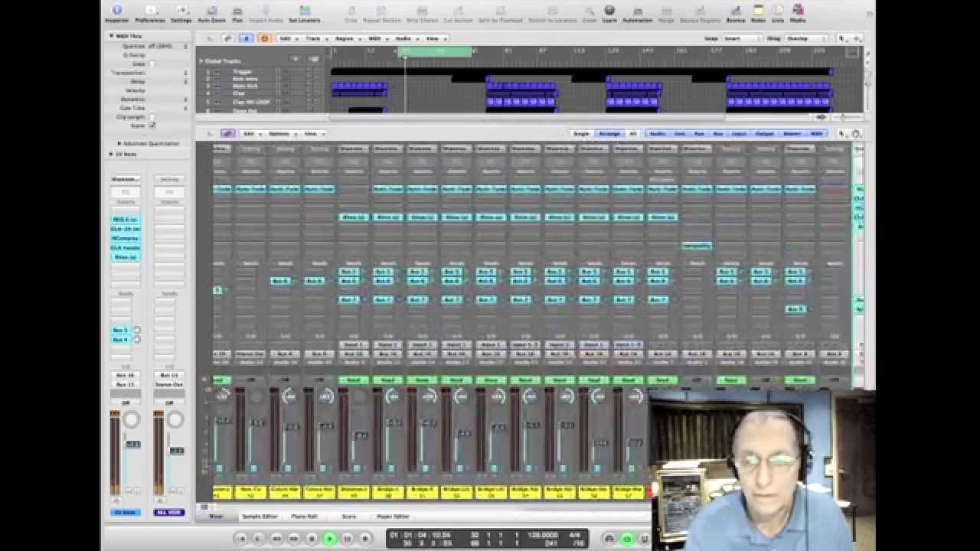The image size is (980, 551).
Task: Click the tempo value 128.0000
Action: 542,534
